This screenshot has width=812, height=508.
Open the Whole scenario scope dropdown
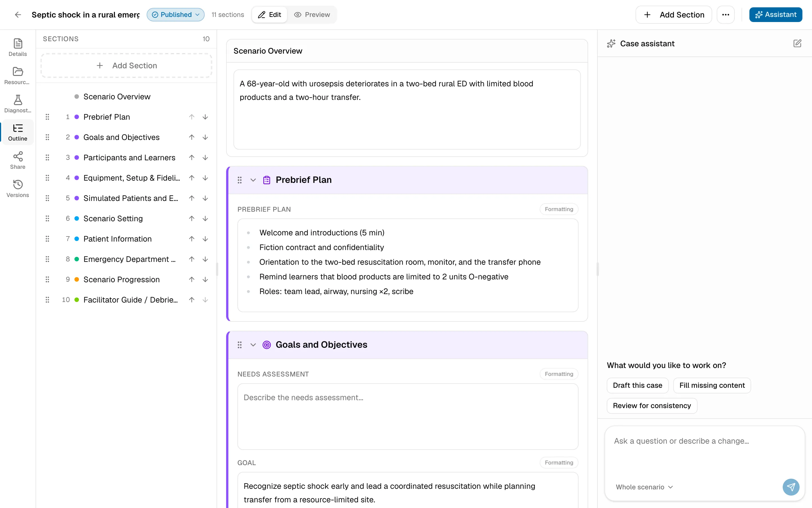tap(644, 487)
